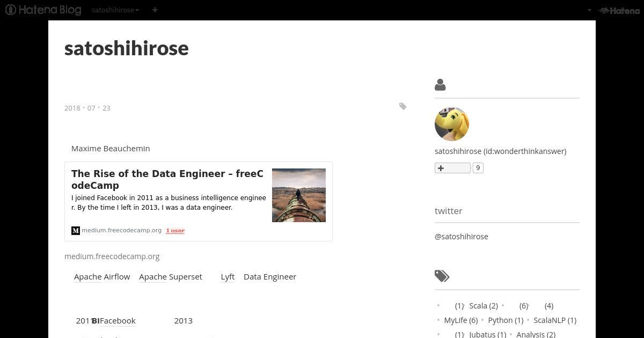Select the Python (1) category

506,320
